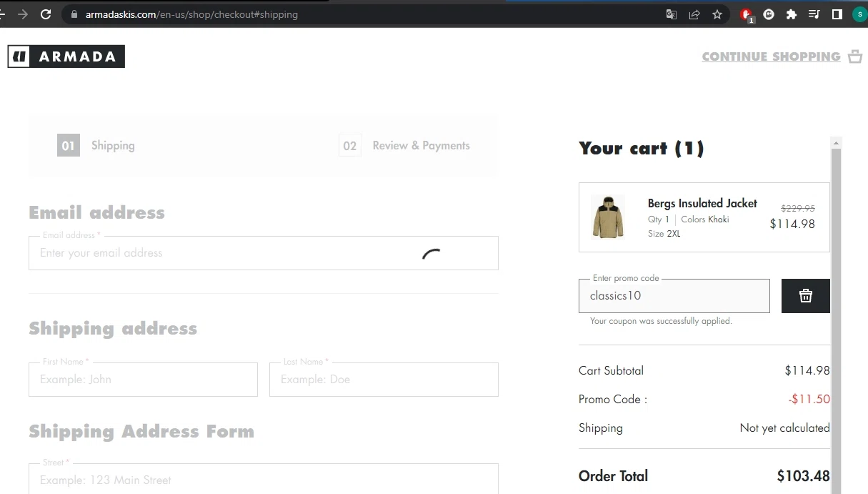Click the Bergs Insulated Jacket title
The width and height of the screenshot is (868, 494).
[702, 204]
